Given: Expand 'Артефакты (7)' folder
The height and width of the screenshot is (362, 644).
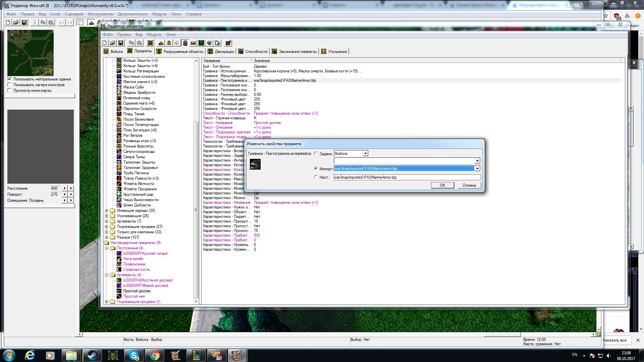Looking at the screenshot, I should (107, 221).
